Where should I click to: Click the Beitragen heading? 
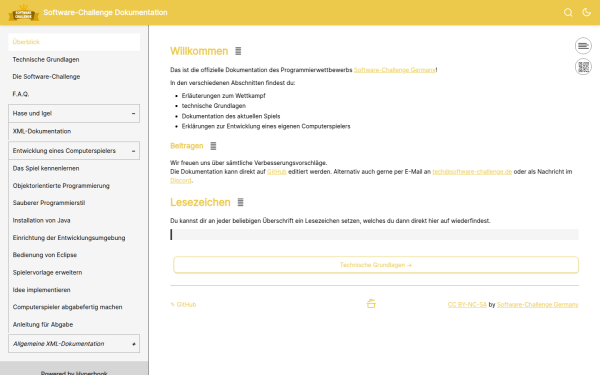(187, 146)
